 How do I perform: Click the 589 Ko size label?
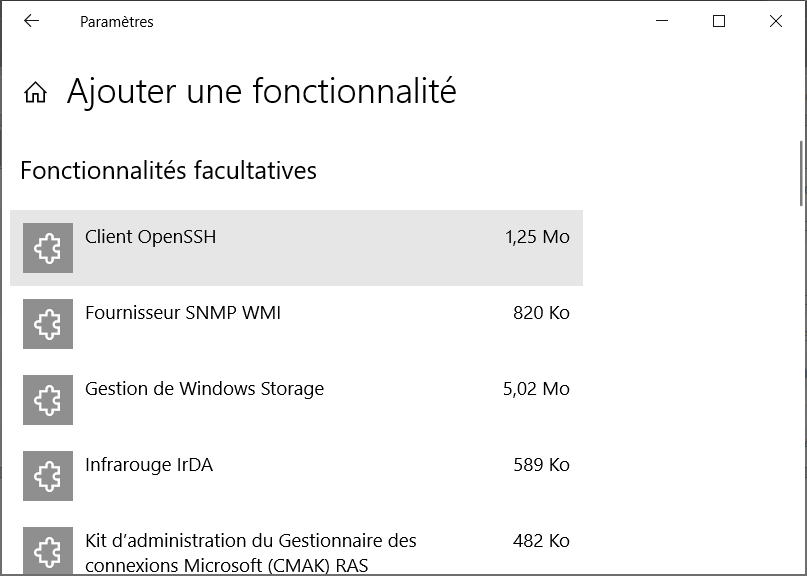pos(541,465)
